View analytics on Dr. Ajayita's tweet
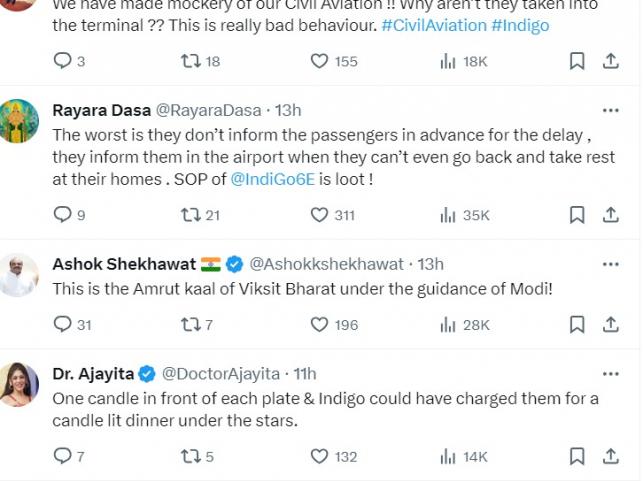Screen dimensions: 643x481 (x=448, y=456)
